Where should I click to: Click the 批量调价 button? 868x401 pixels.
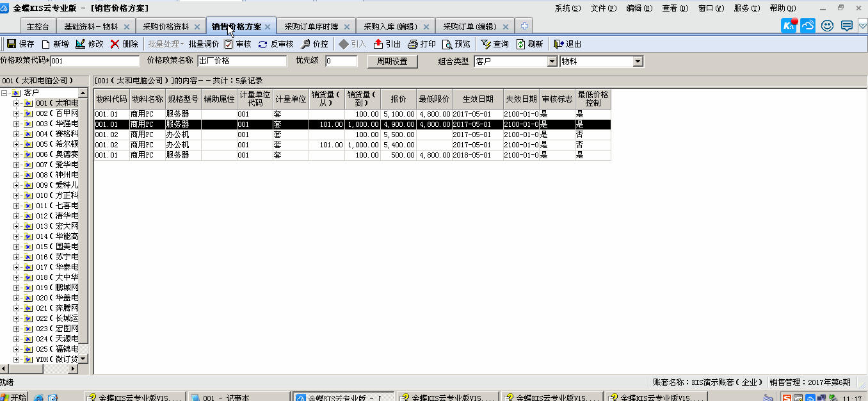204,44
